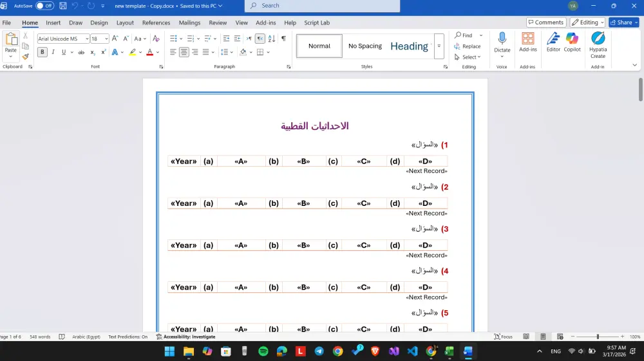Click Replace in Editing group
The width and height of the screenshot is (644, 361).
(x=467, y=46)
